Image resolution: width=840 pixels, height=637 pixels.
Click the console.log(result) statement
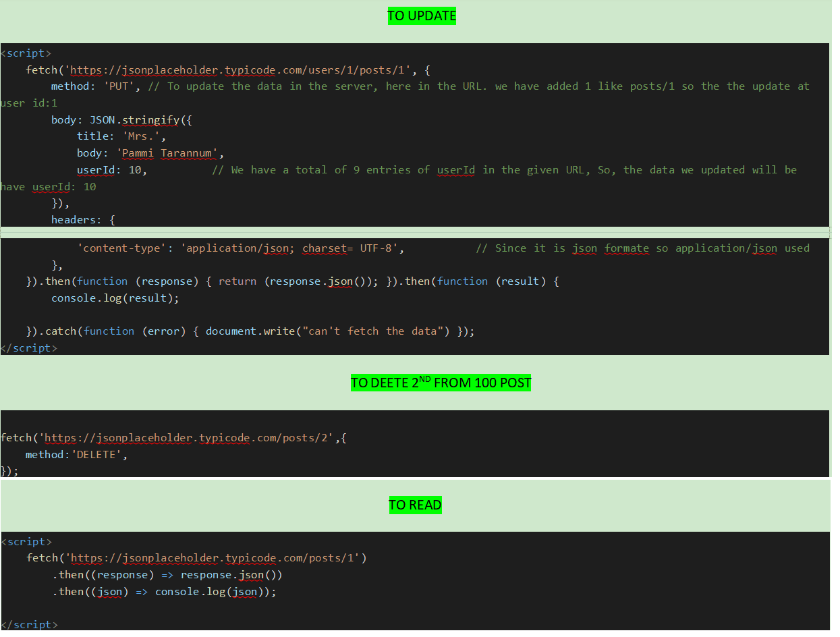click(x=115, y=298)
